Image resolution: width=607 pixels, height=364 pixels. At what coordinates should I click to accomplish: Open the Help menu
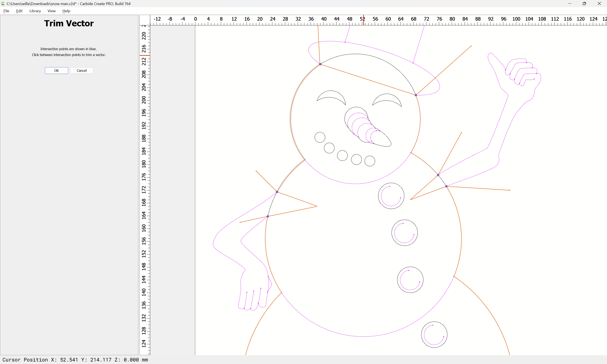[66, 11]
